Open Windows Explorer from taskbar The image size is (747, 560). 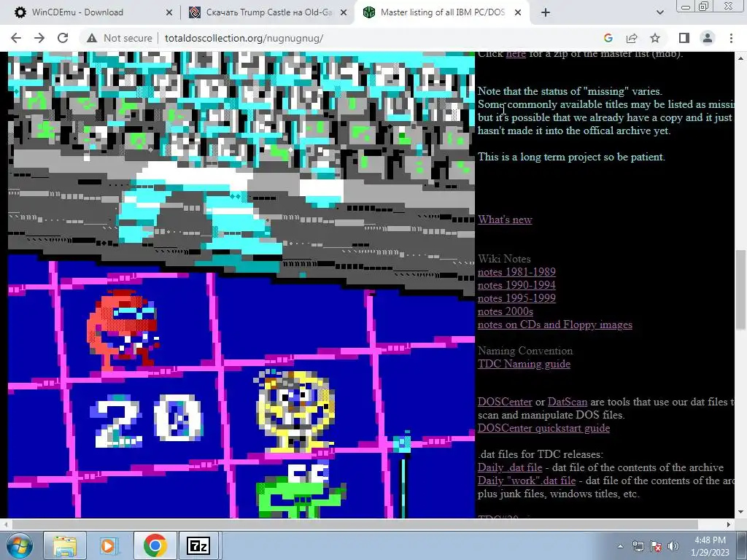65,545
